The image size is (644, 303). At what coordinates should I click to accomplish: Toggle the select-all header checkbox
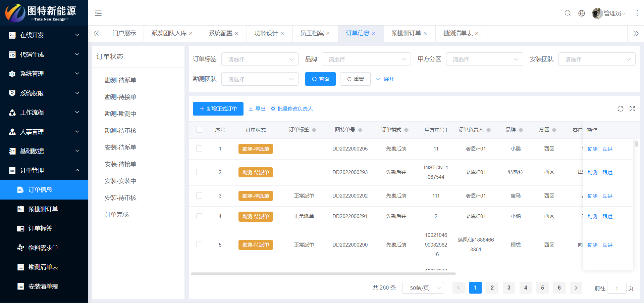pyautogui.click(x=199, y=130)
